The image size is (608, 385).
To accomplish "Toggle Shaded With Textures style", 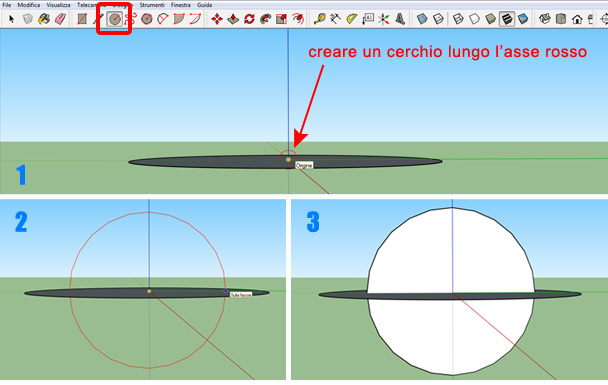I will [507, 19].
